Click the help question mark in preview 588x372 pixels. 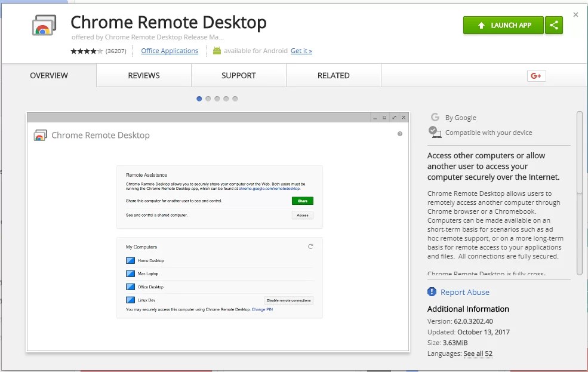(x=400, y=134)
